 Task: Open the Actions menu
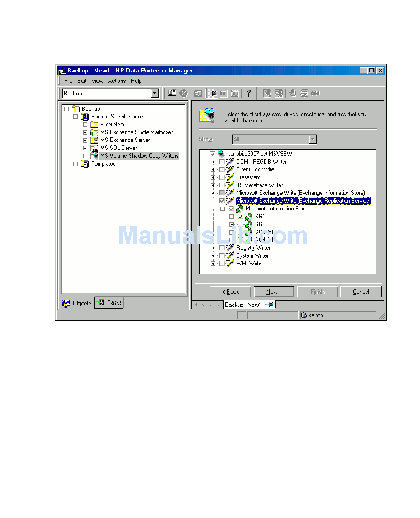(x=117, y=81)
